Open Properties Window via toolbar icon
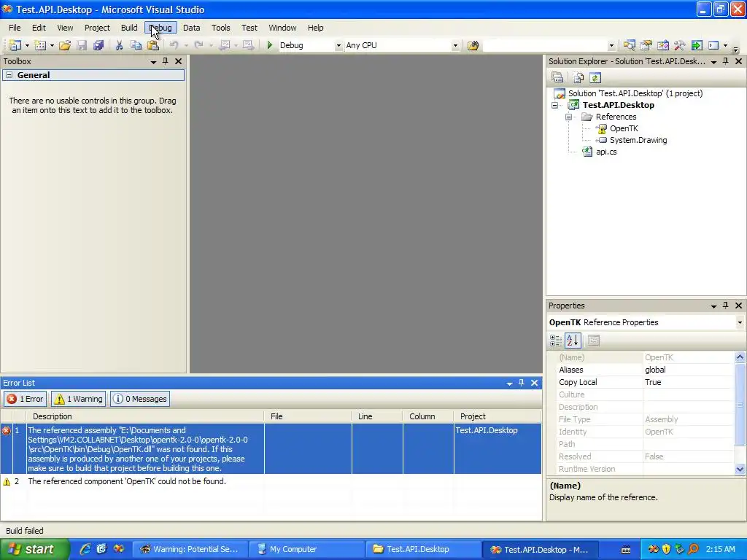The image size is (747, 560). click(646, 45)
